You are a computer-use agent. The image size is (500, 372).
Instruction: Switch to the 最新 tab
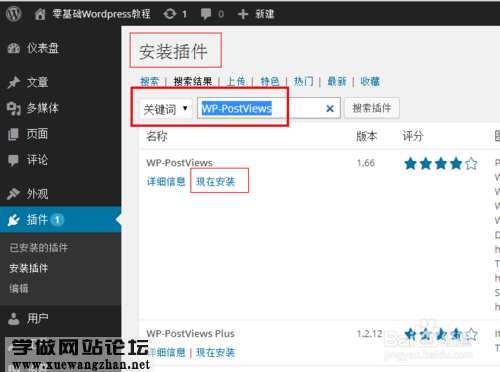click(x=337, y=81)
